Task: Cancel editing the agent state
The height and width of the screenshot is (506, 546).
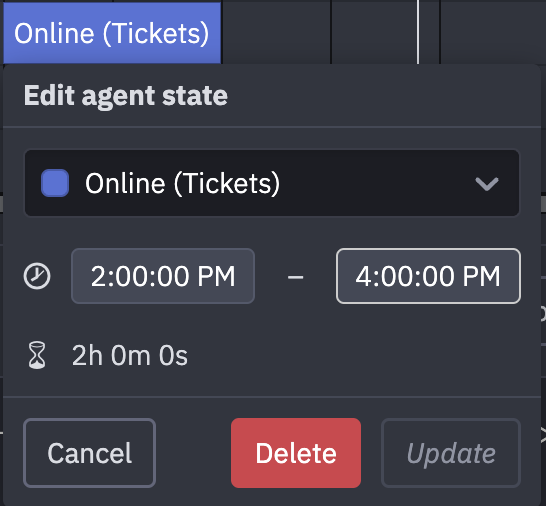Action: point(89,453)
